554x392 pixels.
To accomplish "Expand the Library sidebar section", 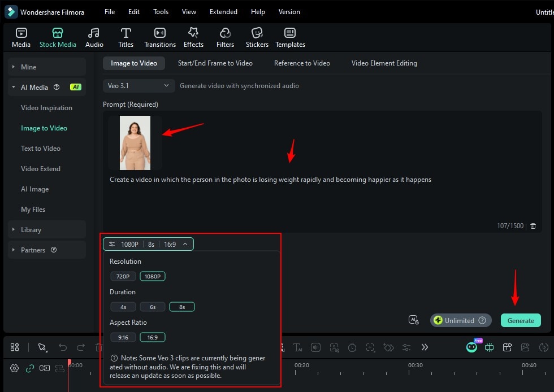I will click(x=31, y=229).
